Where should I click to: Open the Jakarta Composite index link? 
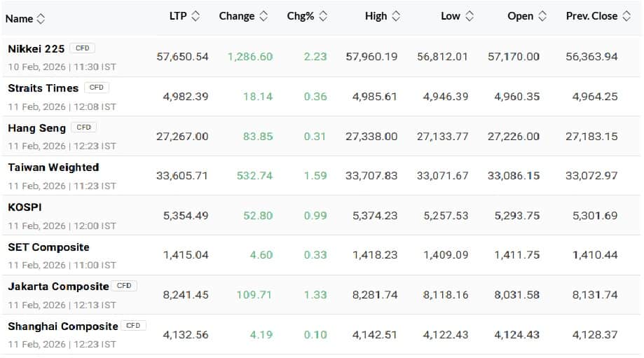58,287
